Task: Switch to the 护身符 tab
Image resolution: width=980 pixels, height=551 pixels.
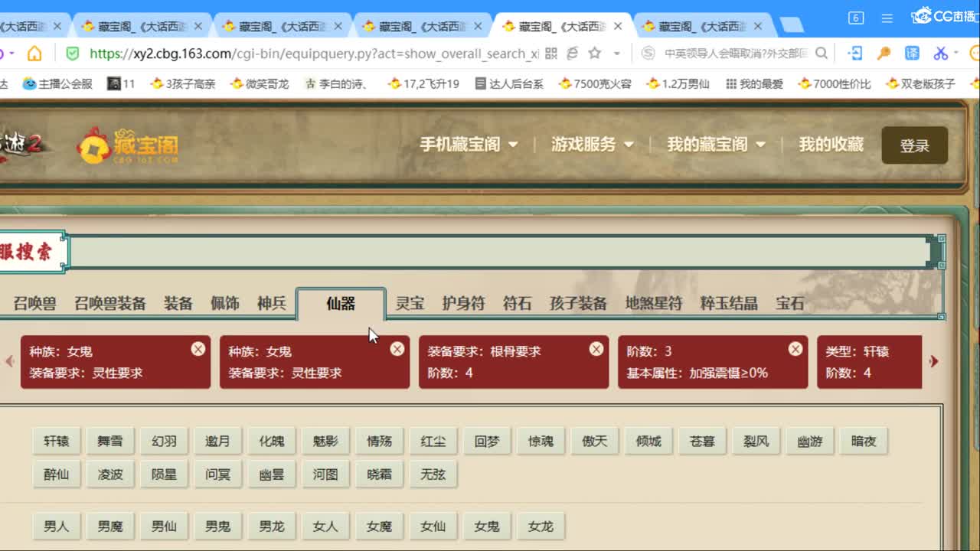Action: (x=463, y=303)
